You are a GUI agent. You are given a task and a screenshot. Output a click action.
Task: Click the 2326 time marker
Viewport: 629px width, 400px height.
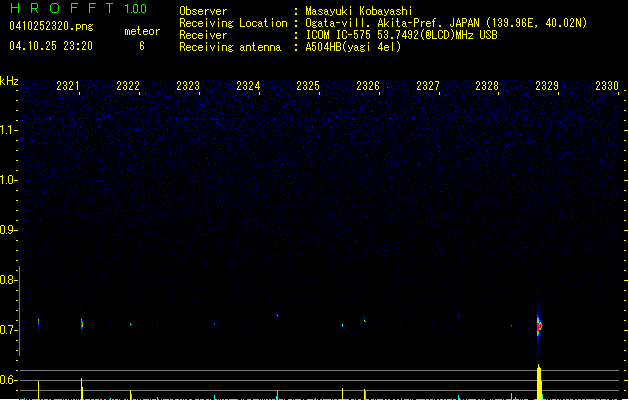368,86
